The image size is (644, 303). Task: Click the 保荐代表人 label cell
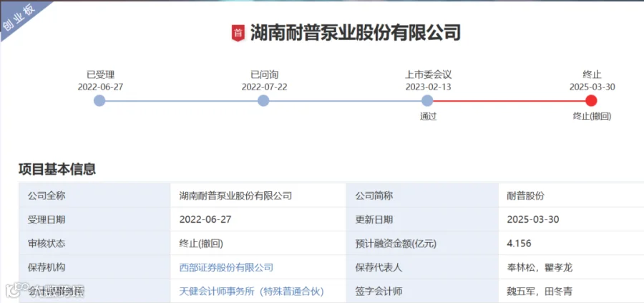422,266
